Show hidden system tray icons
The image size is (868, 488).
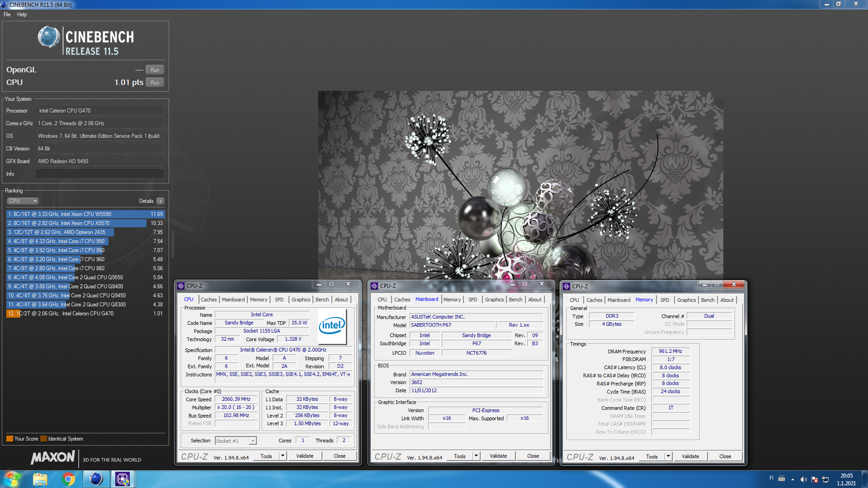pyautogui.click(x=793, y=479)
